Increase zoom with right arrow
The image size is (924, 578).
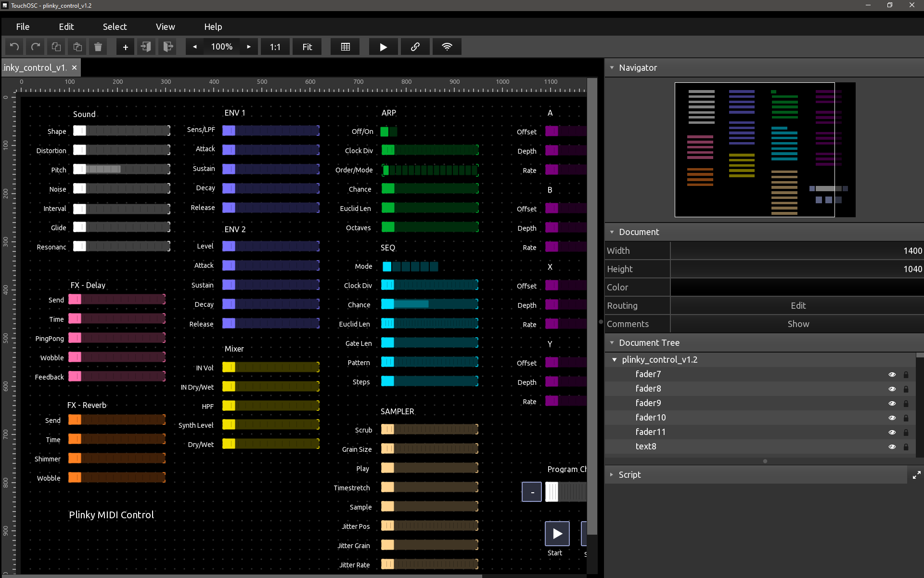coord(249,47)
